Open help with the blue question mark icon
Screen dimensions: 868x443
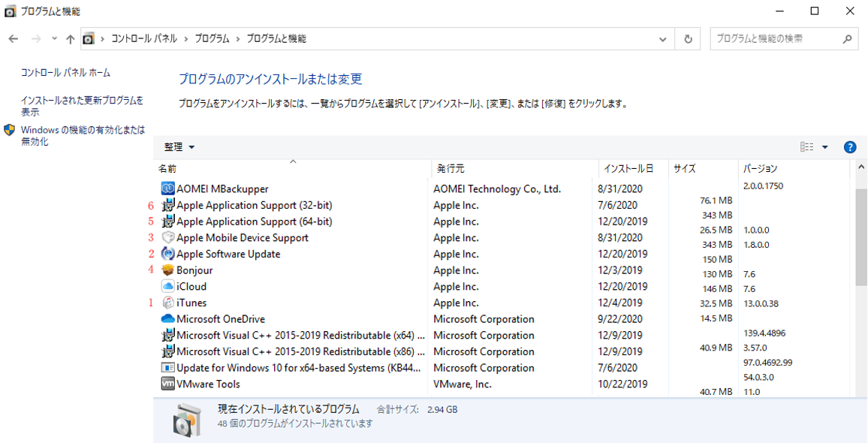850,147
